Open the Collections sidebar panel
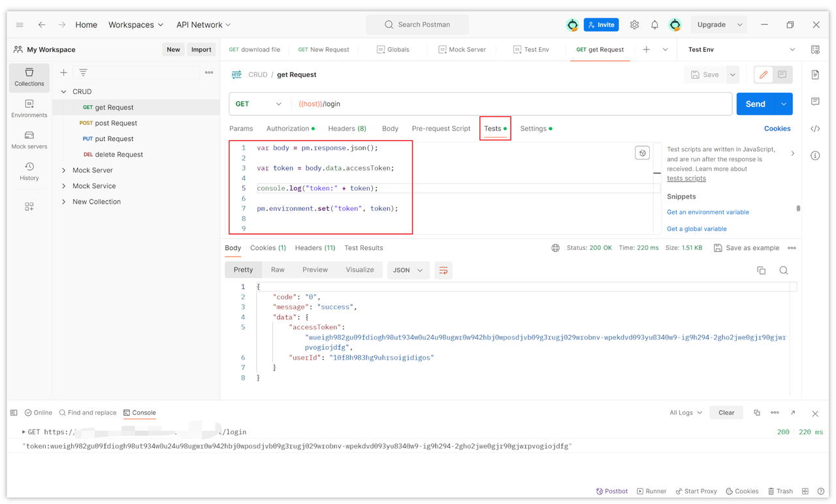836x504 pixels. [29, 77]
